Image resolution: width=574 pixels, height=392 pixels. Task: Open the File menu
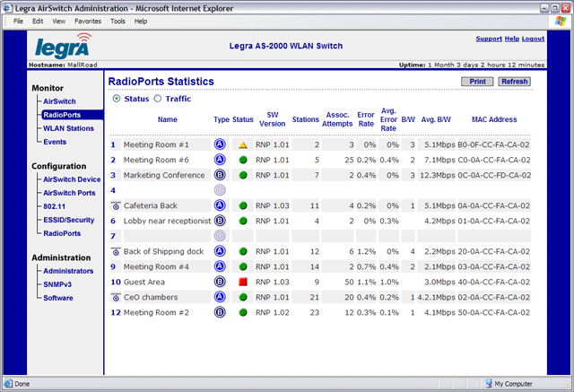point(18,22)
